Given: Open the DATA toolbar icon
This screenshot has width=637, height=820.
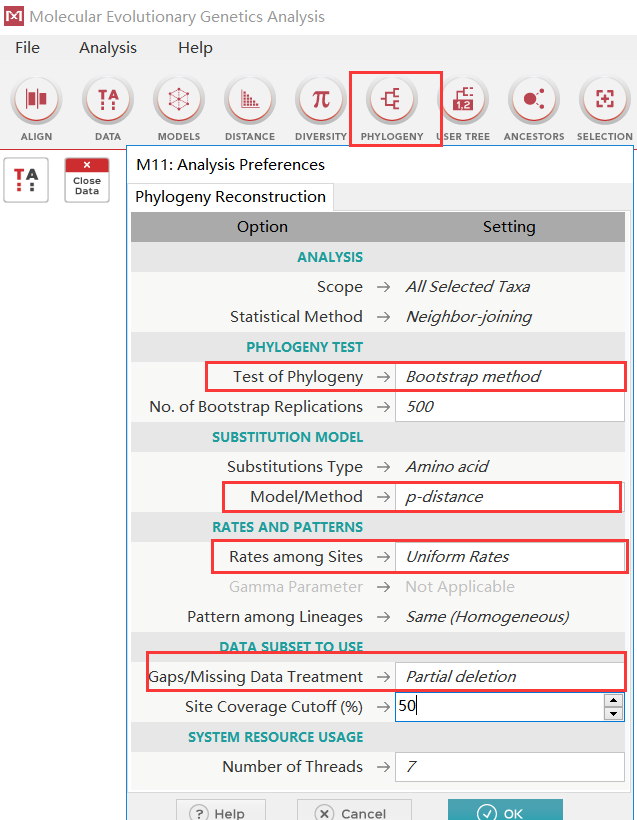Looking at the screenshot, I should (108, 99).
